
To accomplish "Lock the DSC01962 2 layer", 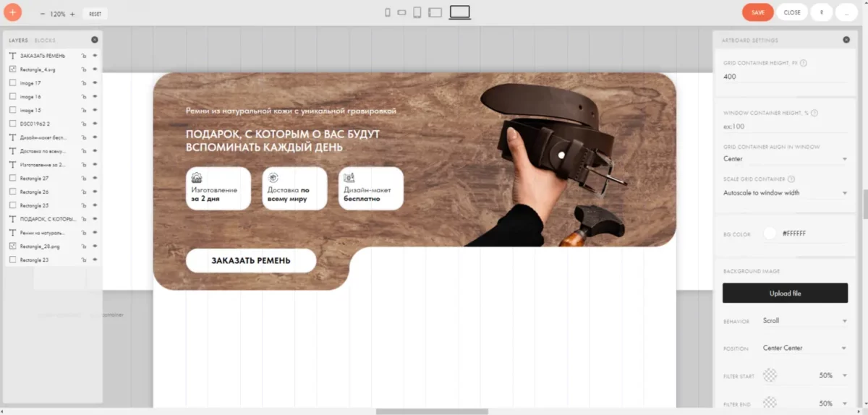I will click(x=84, y=124).
